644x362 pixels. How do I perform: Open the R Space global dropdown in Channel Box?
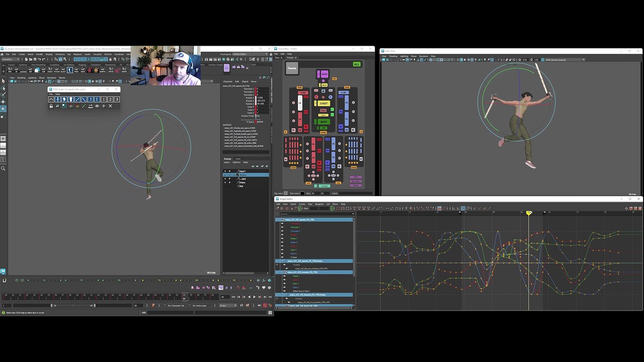click(x=261, y=122)
